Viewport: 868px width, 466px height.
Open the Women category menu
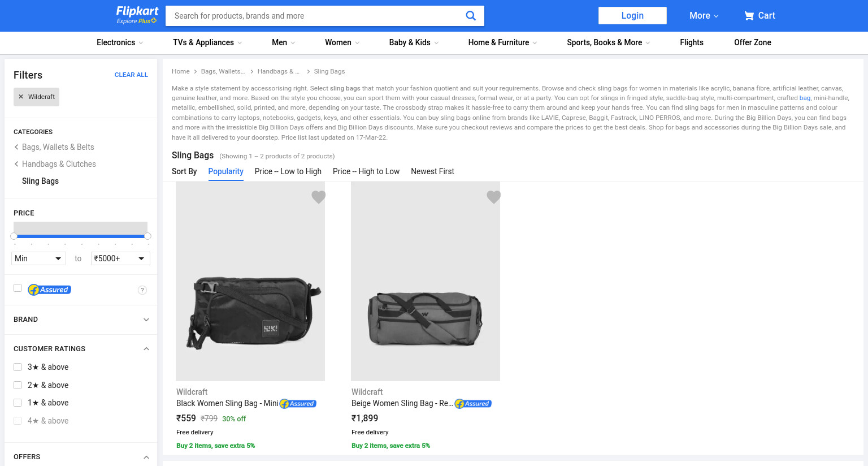click(342, 42)
